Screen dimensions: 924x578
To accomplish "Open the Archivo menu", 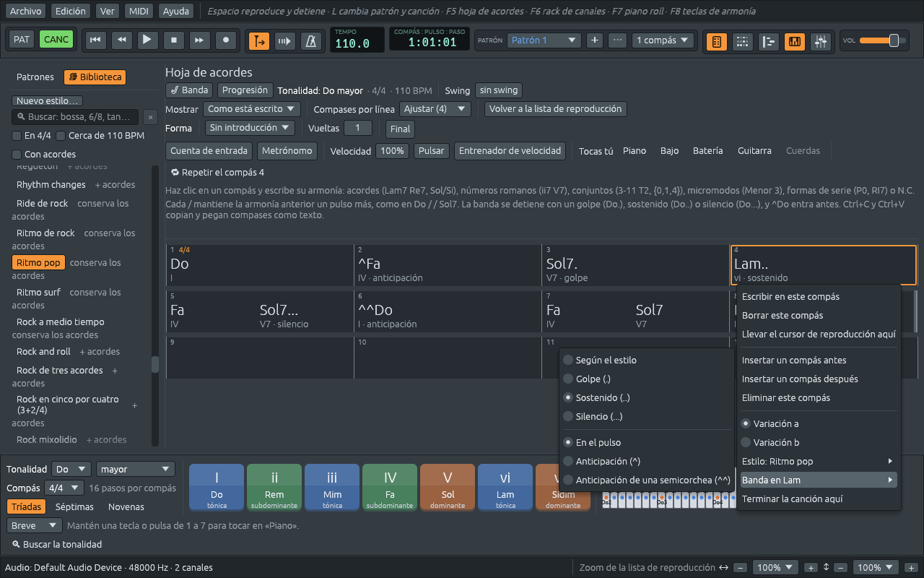I will tap(26, 11).
